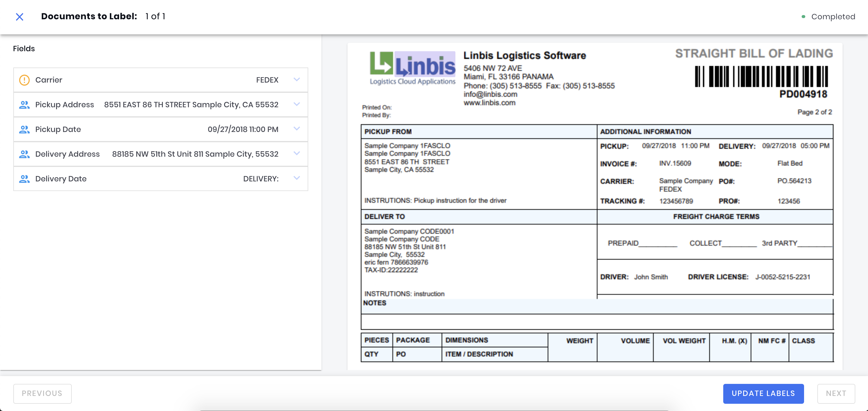Click the barcode above PD004918
The image size is (868, 411).
coord(761,77)
